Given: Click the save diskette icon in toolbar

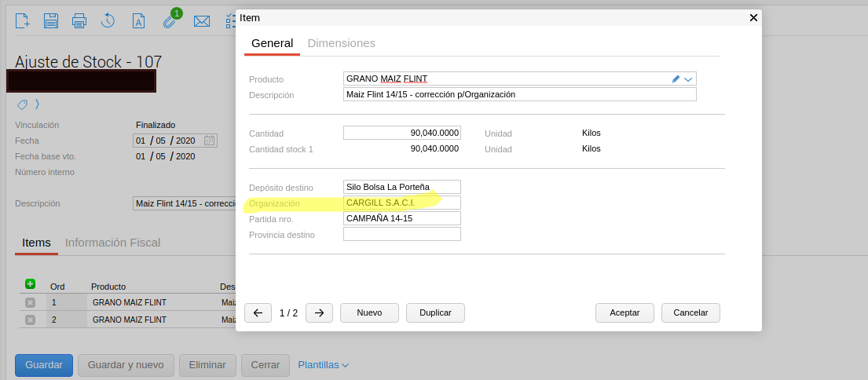Looking at the screenshot, I should click(51, 21).
